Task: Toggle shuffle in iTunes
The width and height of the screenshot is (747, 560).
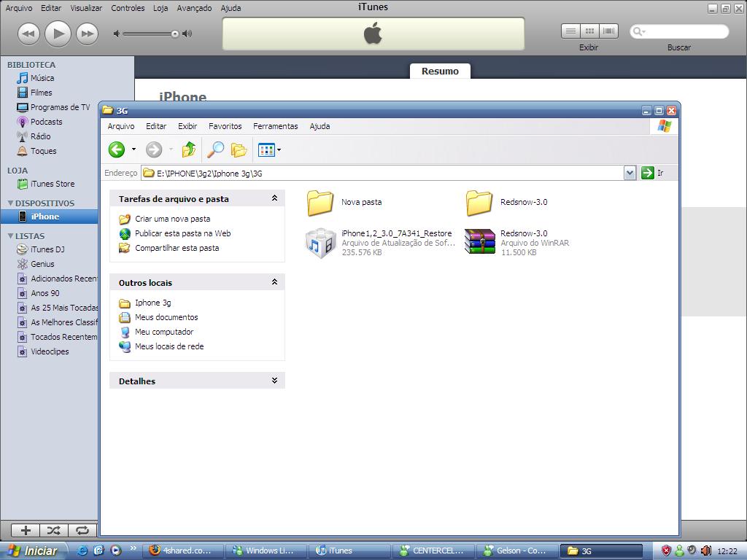Action: coord(54,531)
